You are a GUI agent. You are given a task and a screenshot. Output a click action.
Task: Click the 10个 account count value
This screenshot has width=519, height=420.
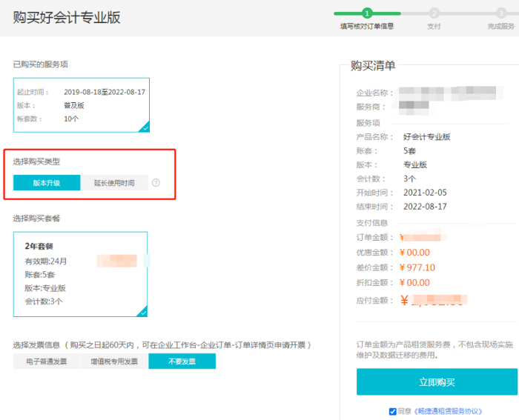[x=71, y=119]
